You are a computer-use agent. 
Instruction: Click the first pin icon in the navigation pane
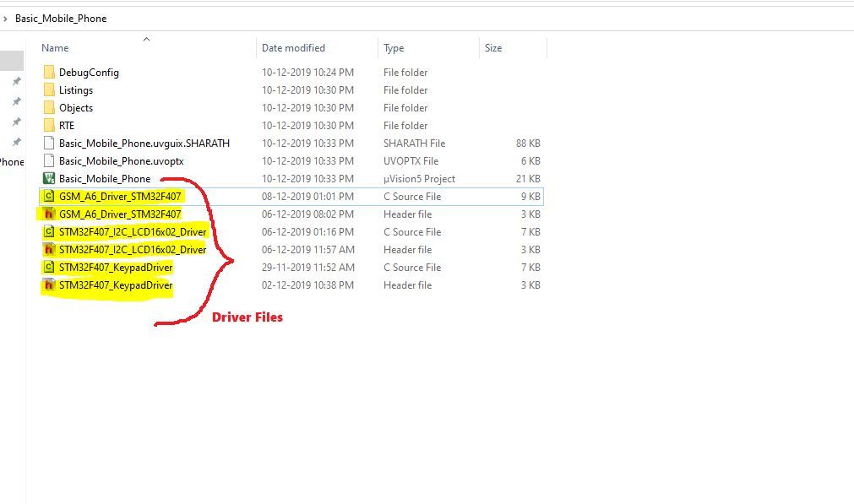coord(17,81)
